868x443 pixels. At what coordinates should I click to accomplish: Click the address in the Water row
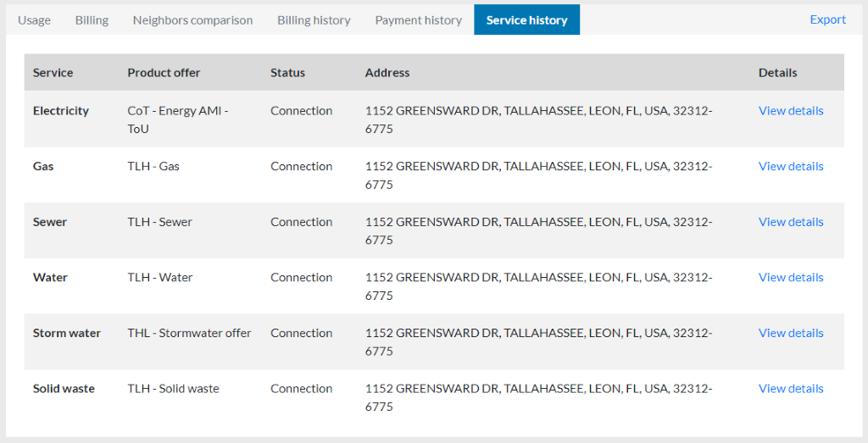[538, 286]
